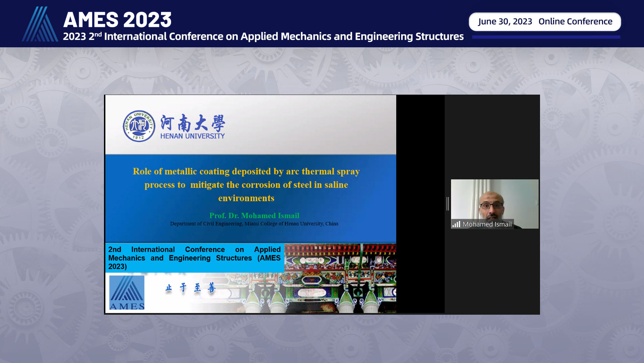Viewport: 644px width, 363px height.
Task: Click the cyan '2nd International Conference on Applied' banner text
Action: pyautogui.click(x=195, y=258)
